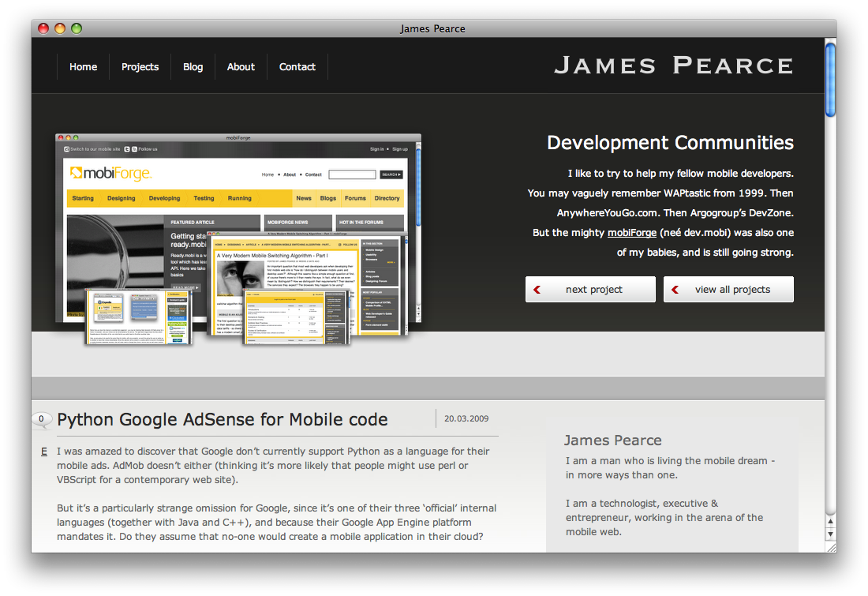Click the blue vertical scrollbar thumb
This screenshot has width=868, height=596.
click(830, 80)
